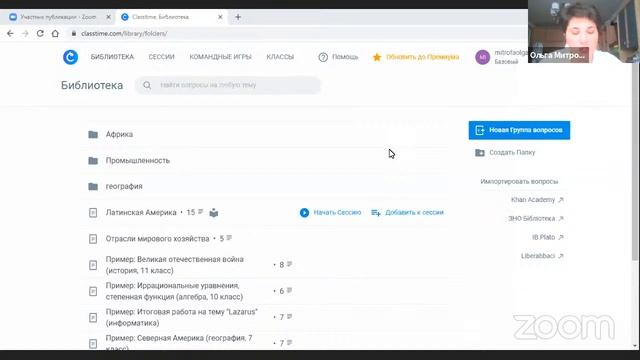Open the browser home page

55,33
